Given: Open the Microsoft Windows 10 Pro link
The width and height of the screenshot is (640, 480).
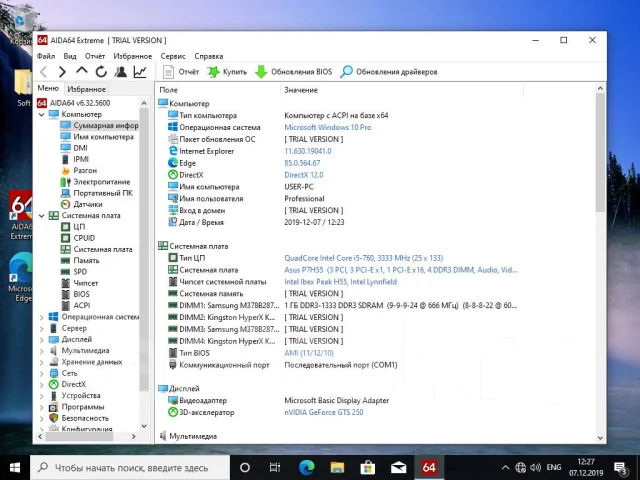Looking at the screenshot, I should (x=328, y=127).
